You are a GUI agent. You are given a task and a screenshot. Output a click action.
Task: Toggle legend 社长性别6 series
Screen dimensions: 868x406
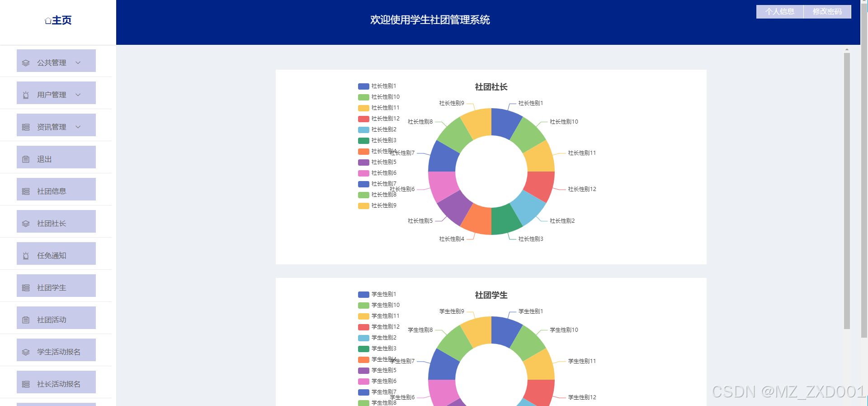click(x=377, y=173)
